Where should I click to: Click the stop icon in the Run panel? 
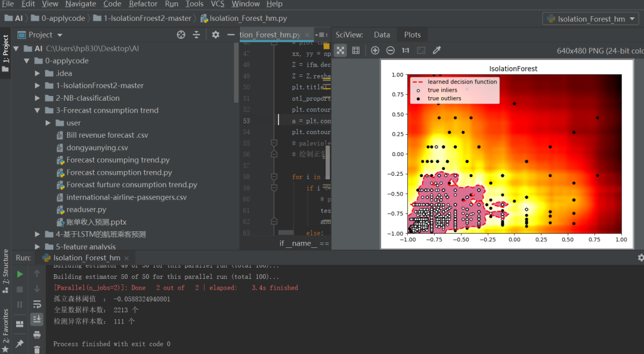click(x=20, y=290)
